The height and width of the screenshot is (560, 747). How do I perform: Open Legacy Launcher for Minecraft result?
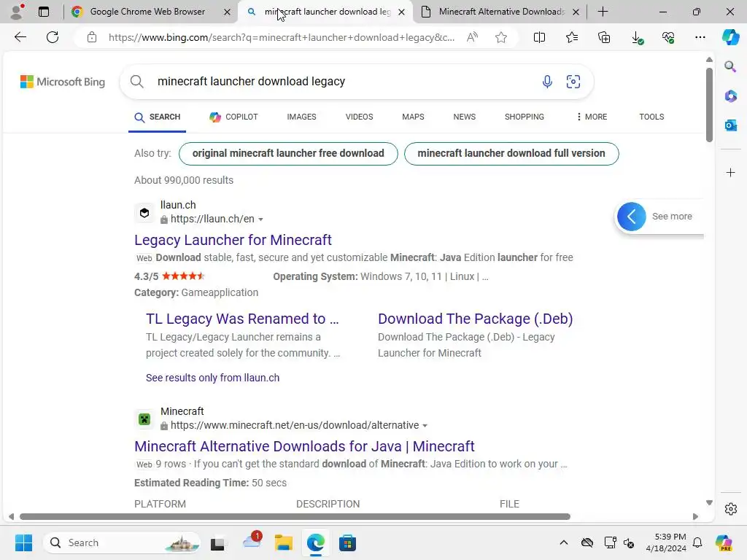click(233, 240)
